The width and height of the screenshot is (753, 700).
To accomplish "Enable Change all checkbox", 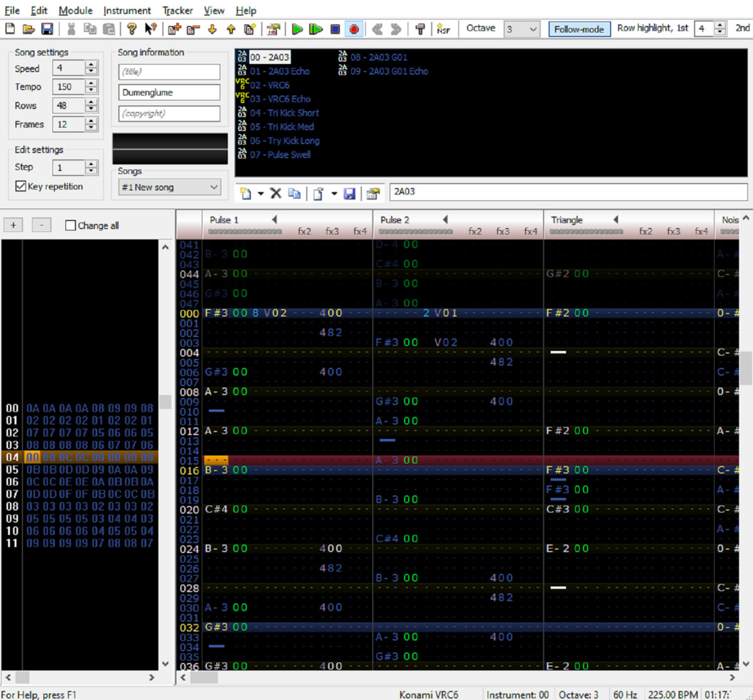I will [71, 225].
